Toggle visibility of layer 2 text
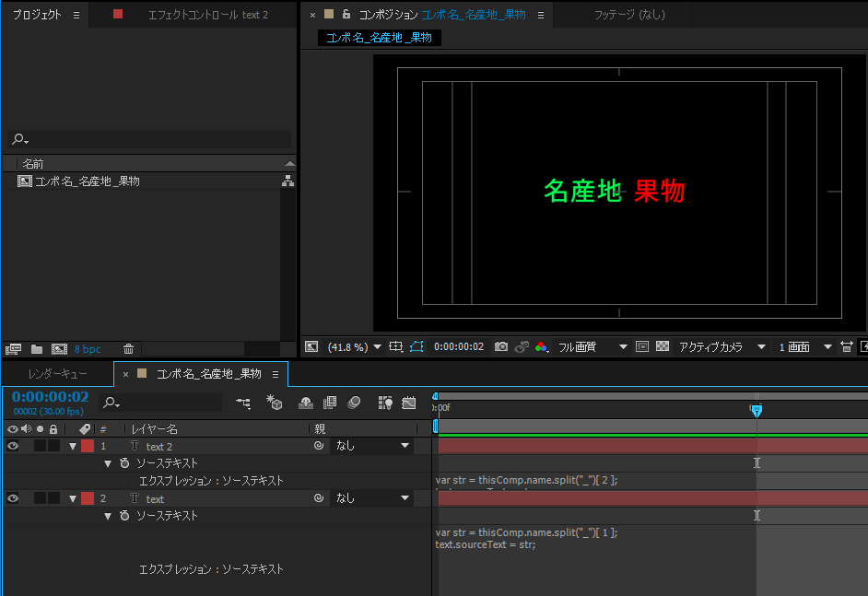This screenshot has height=596, width=868. [x=13, y=498]
